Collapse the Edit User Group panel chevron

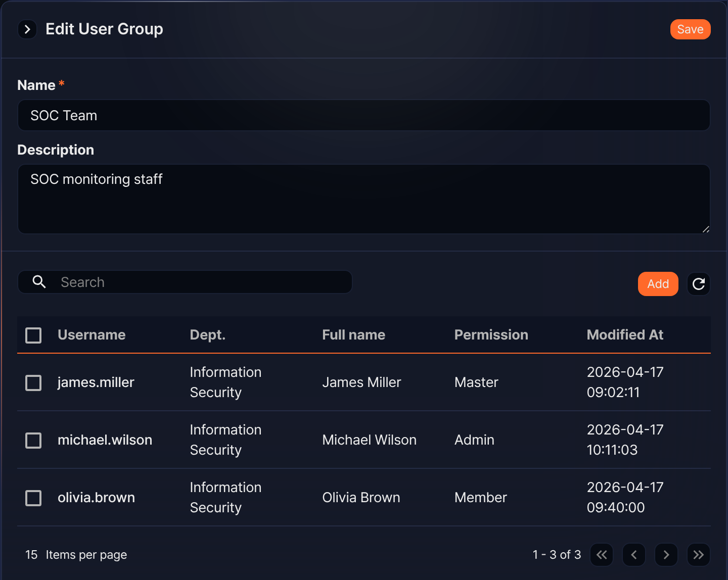tap(27, 29)
